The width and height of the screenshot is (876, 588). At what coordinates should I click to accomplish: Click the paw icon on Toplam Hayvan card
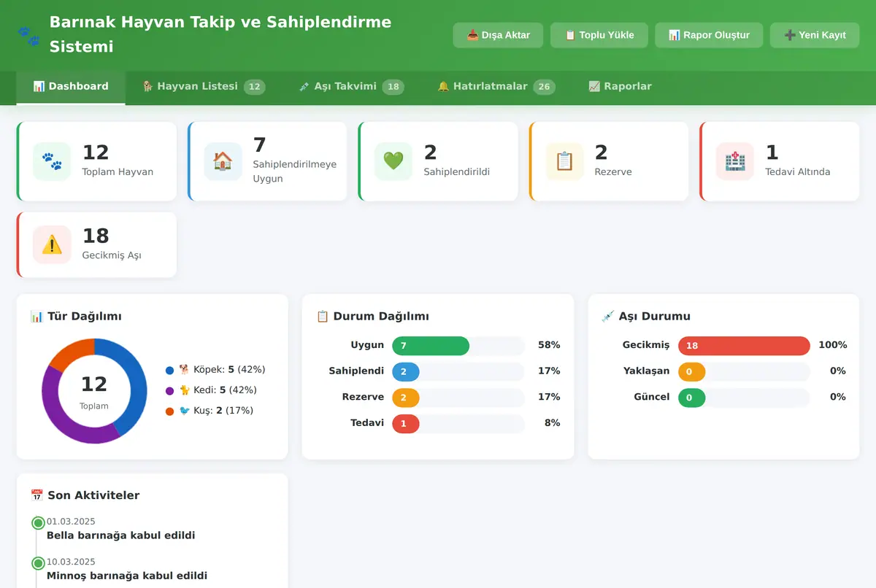52,161
